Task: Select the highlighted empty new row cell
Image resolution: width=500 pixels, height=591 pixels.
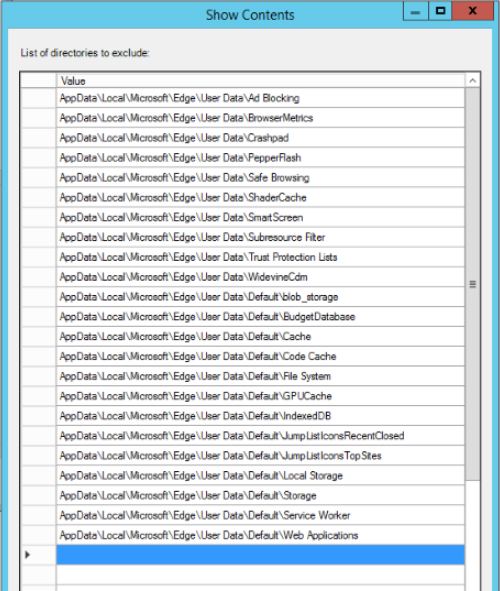Action: (x=260, y=555)
